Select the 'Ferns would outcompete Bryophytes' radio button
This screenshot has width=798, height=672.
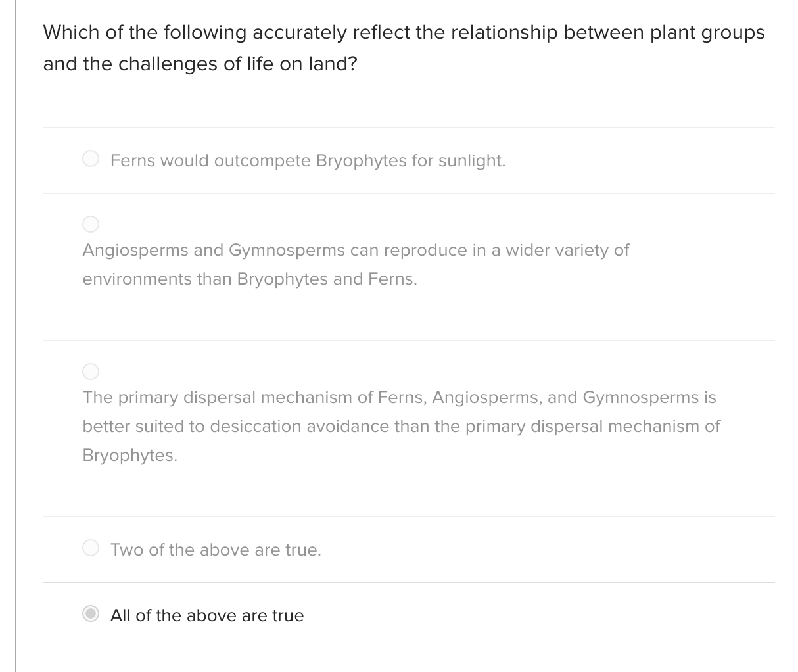pos(90,158)
